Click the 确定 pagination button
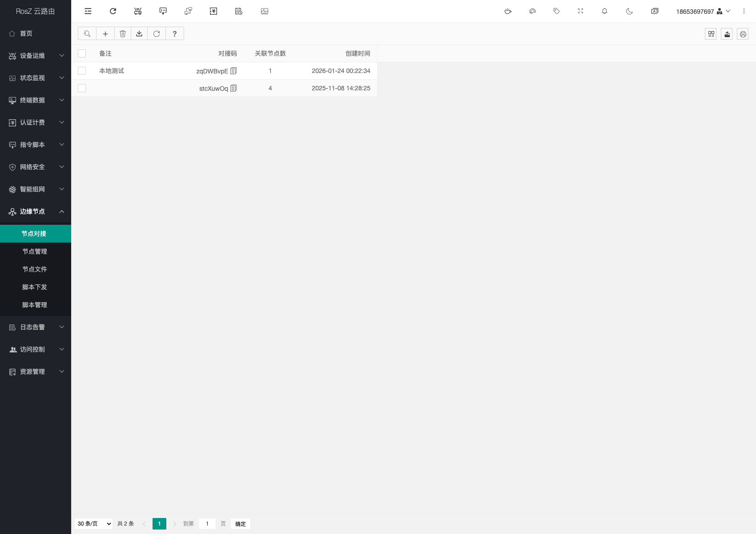Screen dimensions: 756x534 point(241,524)
